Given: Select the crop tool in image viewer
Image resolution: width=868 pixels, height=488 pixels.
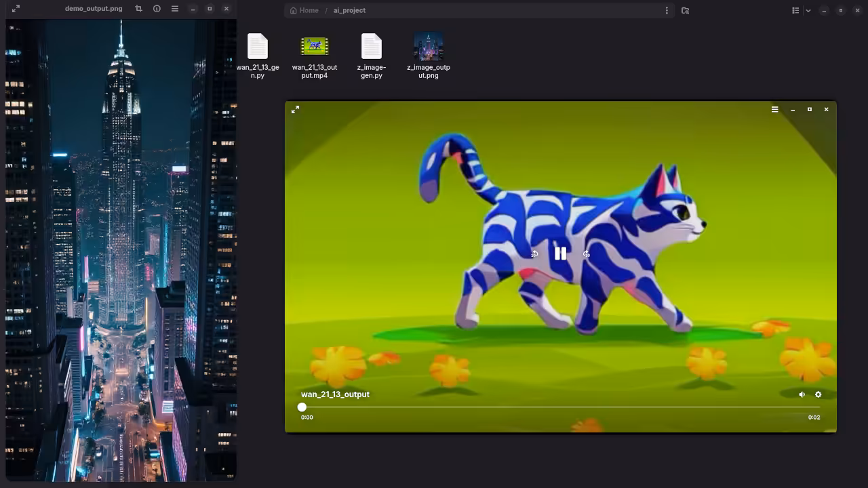Looking at the screenshot, I should click(x=138, y=9).
